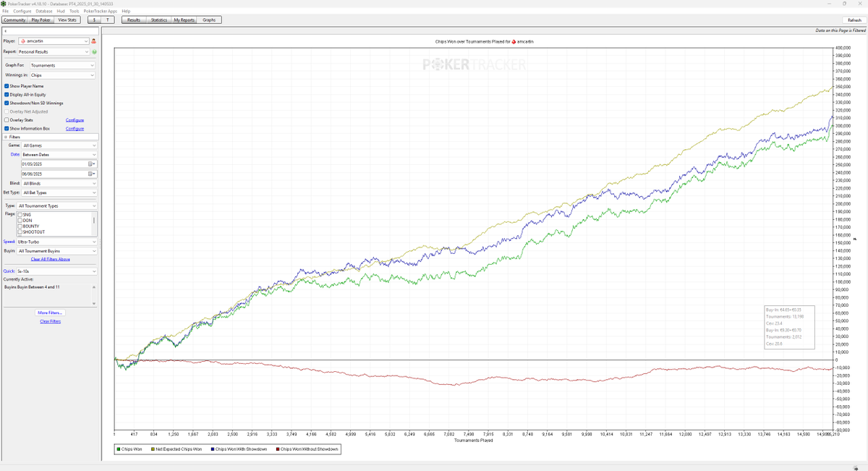Click the Clear Filters link
Viewport: 868px width, 471px height.
click(50, 321)
